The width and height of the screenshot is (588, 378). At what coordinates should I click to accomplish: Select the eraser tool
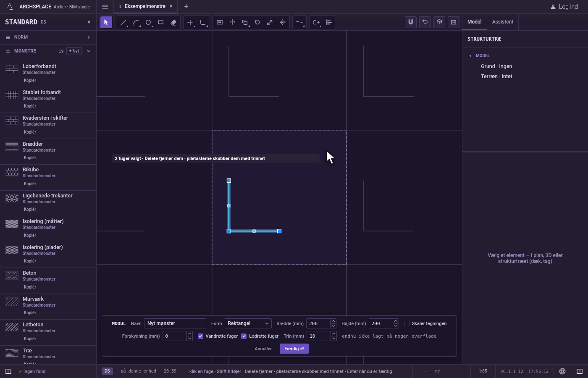coord(173,22)
